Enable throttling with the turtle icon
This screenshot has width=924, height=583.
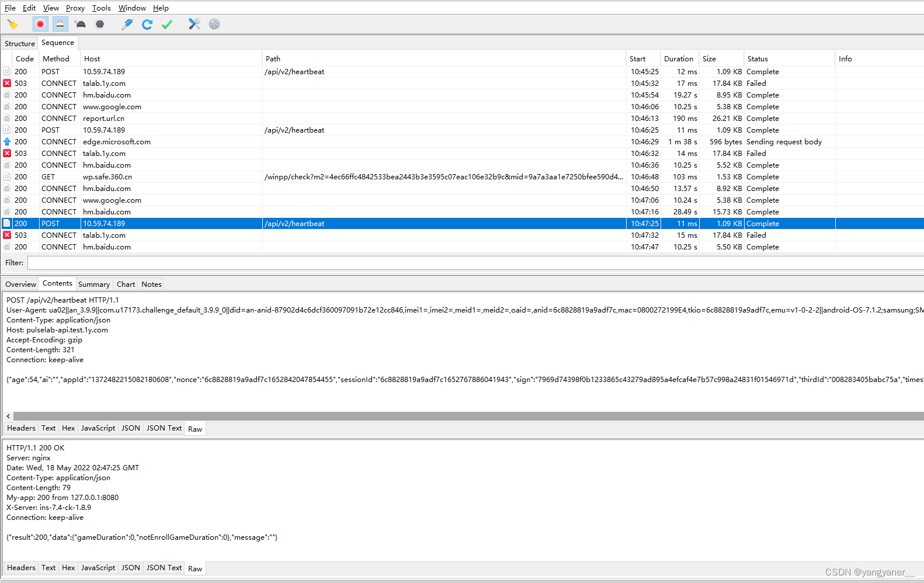coord(81,24)
